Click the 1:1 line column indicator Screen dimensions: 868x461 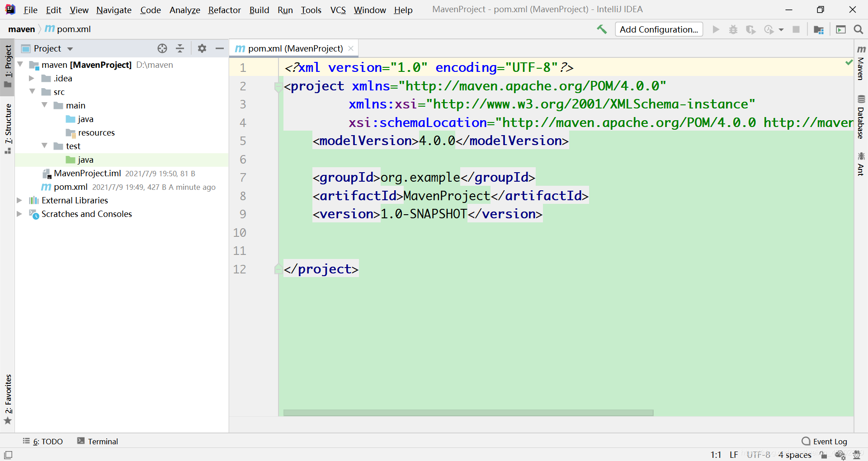(716, 455)
